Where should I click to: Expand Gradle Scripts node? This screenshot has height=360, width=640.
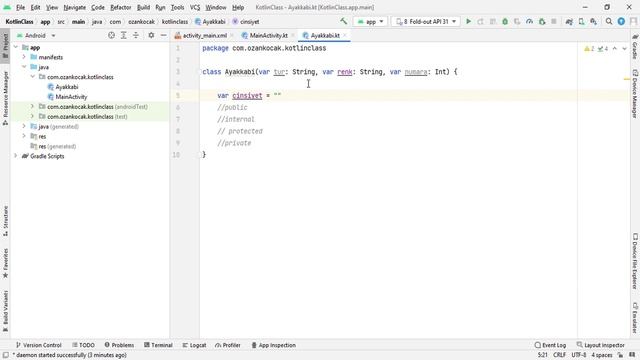16,156
